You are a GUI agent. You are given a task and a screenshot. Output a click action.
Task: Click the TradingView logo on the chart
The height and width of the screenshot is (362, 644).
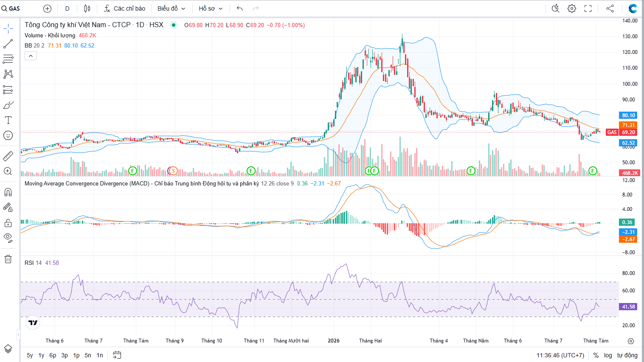click(x=33, y=323)
